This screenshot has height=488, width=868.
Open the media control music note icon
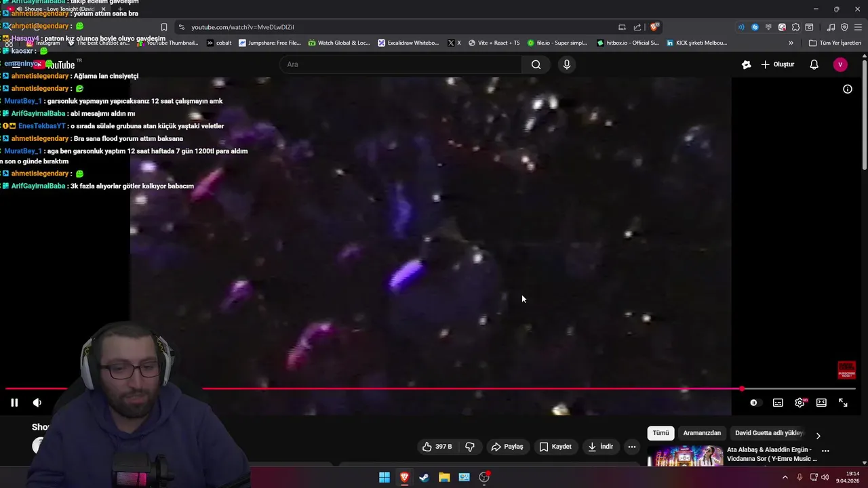831,27
